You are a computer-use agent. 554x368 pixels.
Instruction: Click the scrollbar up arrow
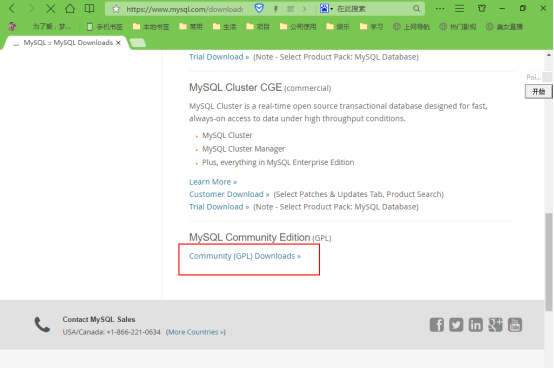[x=549, y=55]
